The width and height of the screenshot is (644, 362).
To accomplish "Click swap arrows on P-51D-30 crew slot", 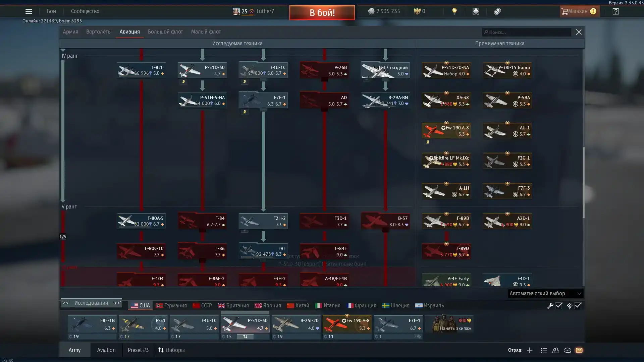I will [245, 337].
